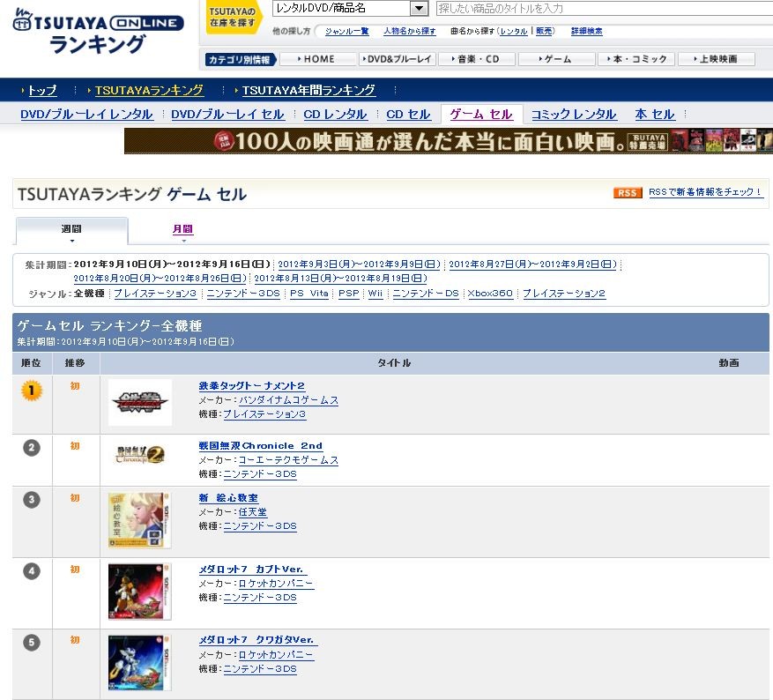Click the orange RSS icon
The image size is (773, 700).
[x=628, y=193]
